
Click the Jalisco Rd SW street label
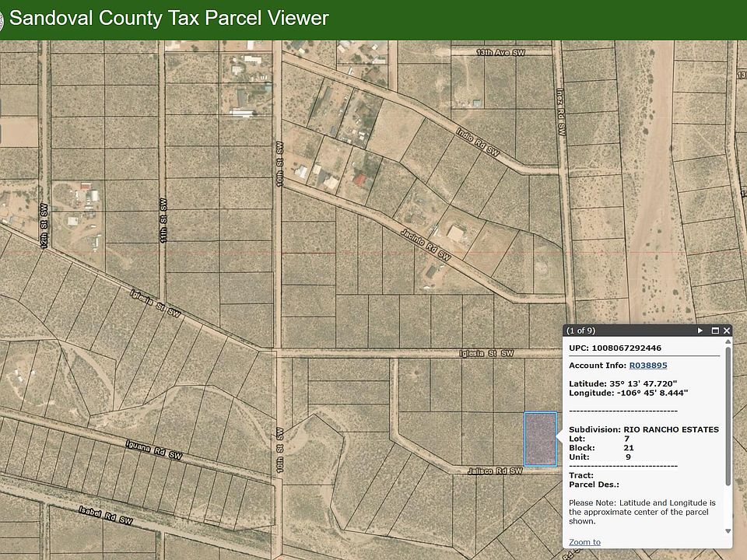click(494, 471)
